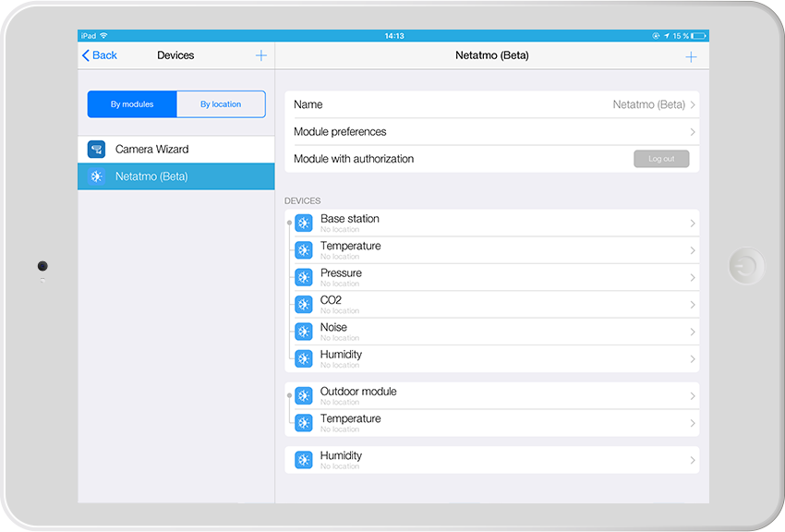Expand the Name row chevron
Image resolution: width=785 pixels, height=532 pixels.
pyautogui.click(x=693, y=105)
